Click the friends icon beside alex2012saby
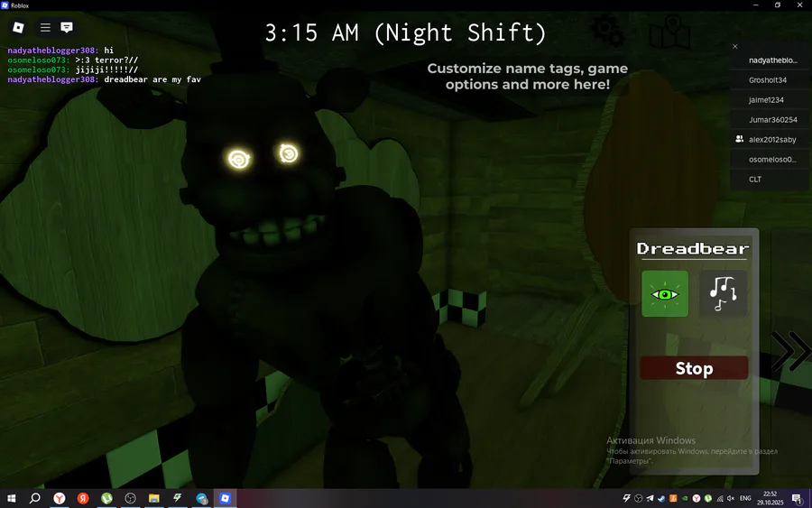The image size is (812, 508). click(x=740, y=139)
